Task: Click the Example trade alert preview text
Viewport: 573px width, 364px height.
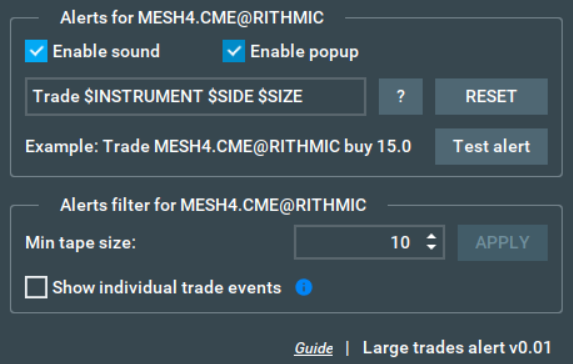Action: (x=218, y=147)
